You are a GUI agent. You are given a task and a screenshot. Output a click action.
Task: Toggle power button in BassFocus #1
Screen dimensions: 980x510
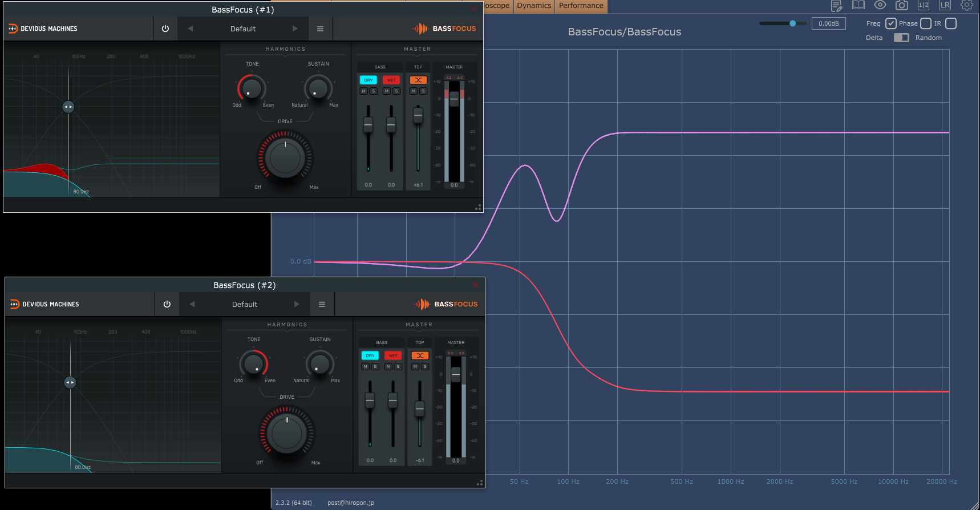click(x=165, y=29)
